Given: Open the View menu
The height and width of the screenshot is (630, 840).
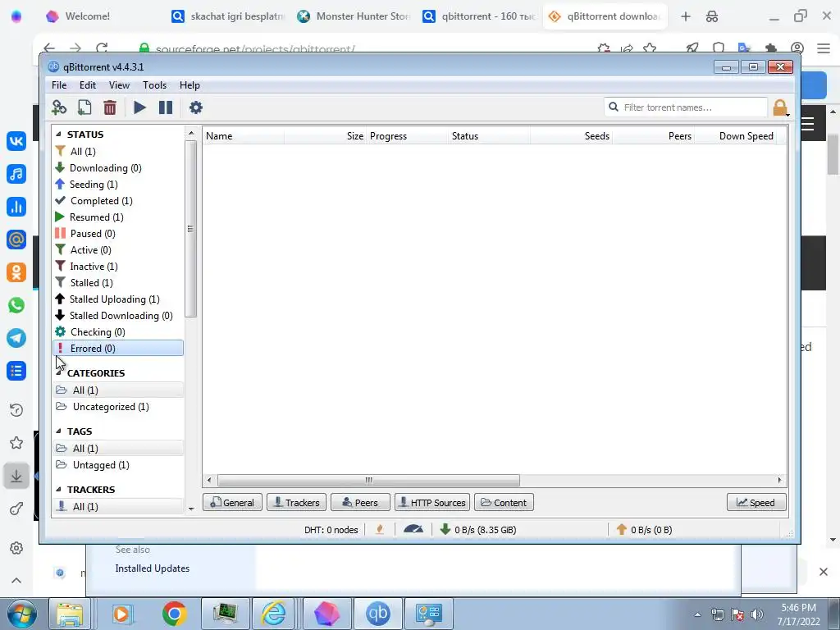Looking at the screenshot, I should tap(119, 85).
